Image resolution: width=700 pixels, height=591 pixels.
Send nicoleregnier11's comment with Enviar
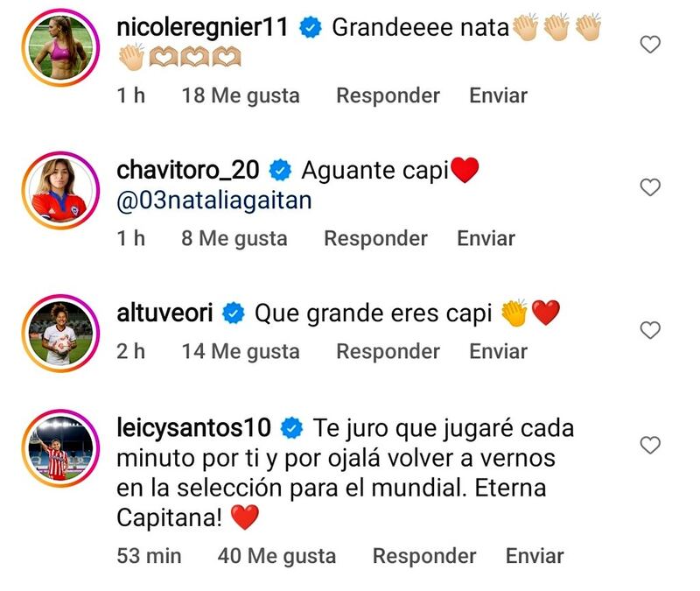(x=498, y=95)
